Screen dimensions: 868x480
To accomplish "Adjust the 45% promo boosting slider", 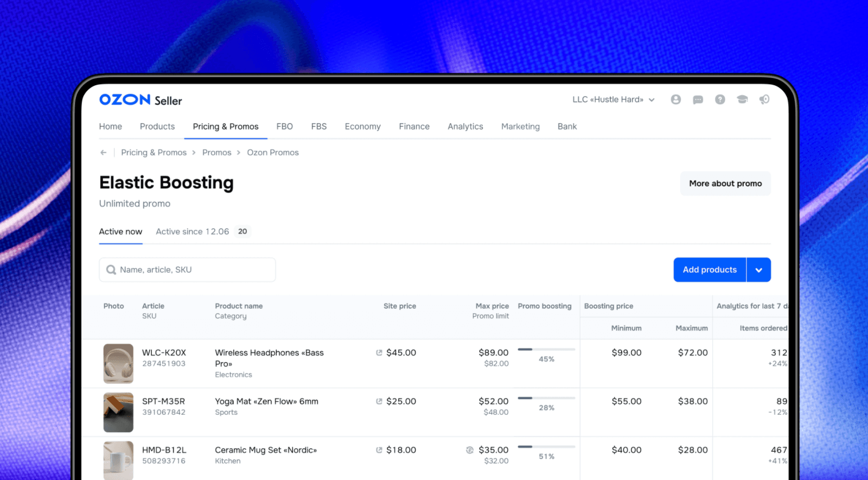I will (x=546, y=349).
